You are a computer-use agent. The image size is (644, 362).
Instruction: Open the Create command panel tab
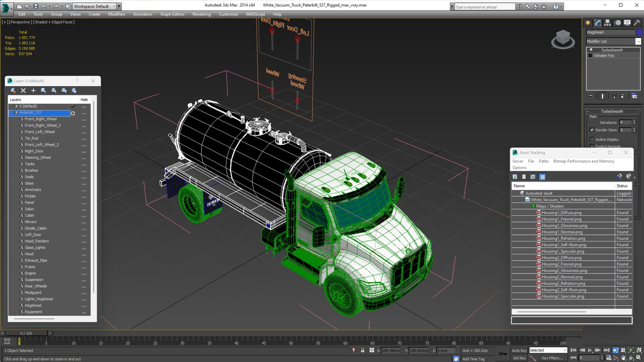588,22
